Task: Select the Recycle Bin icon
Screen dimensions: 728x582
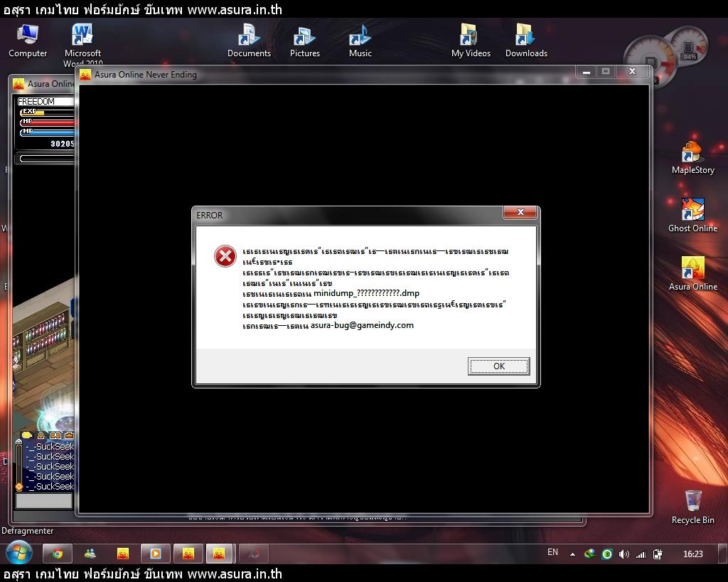Action: click(x=692, y=507)
